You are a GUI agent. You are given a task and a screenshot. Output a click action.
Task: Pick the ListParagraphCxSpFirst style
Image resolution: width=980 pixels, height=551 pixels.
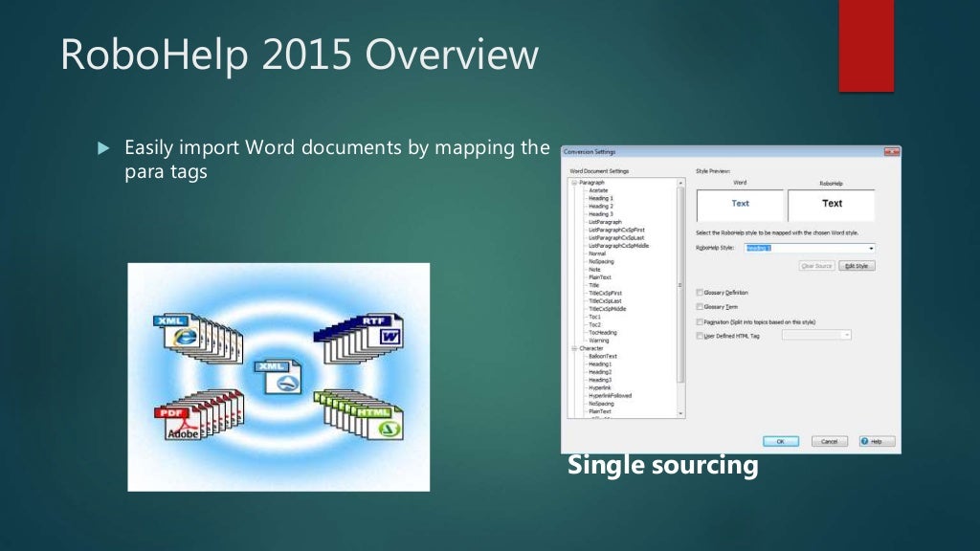coord(616,230)
